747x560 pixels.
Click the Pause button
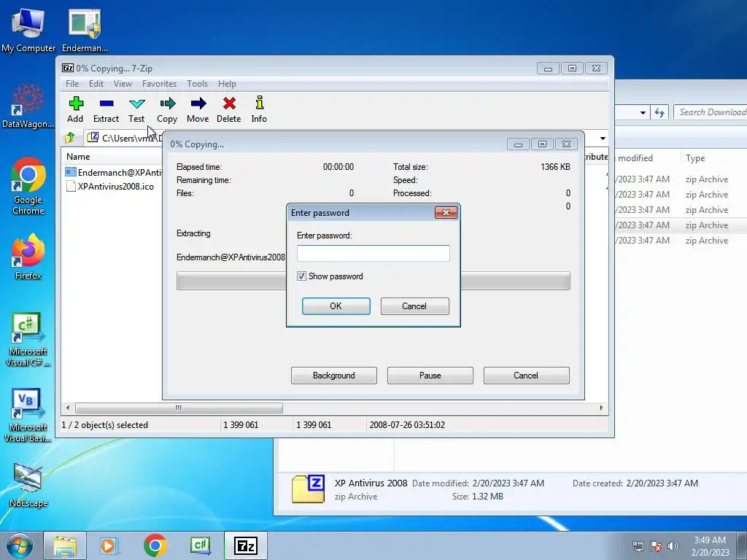click(430, 376)
